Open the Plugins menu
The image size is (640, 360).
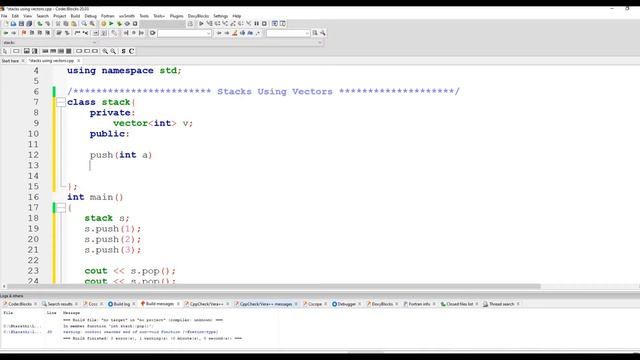tap(176, 16)
